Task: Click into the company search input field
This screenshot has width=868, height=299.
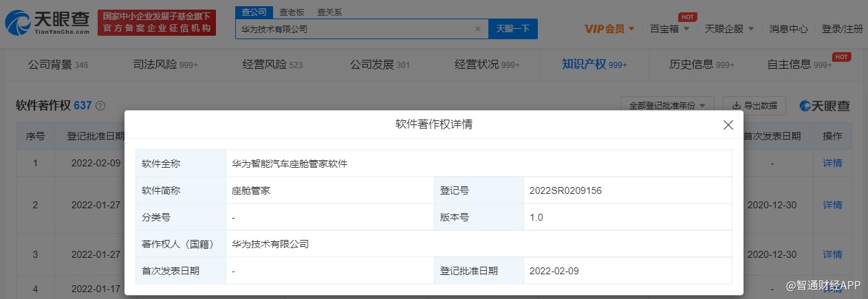Action: point(354,29)
